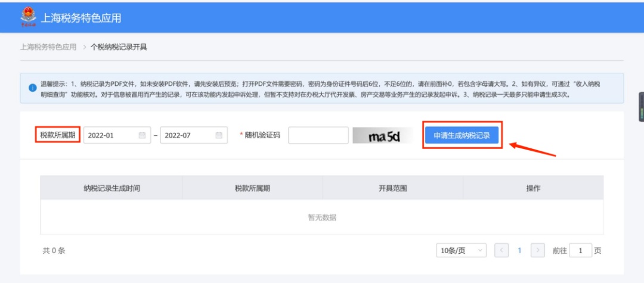
Task: Expand the 10条/页 page size dropdown
Action: point(460,251)
